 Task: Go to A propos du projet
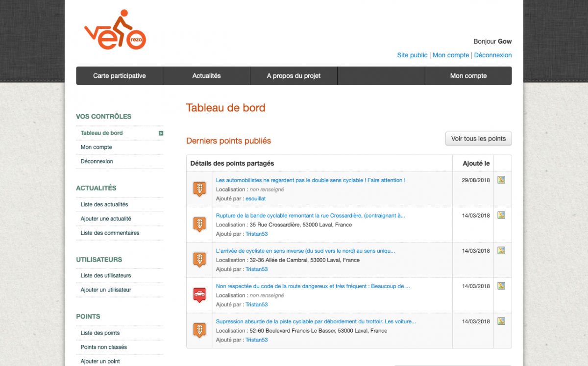click(294, 76)
